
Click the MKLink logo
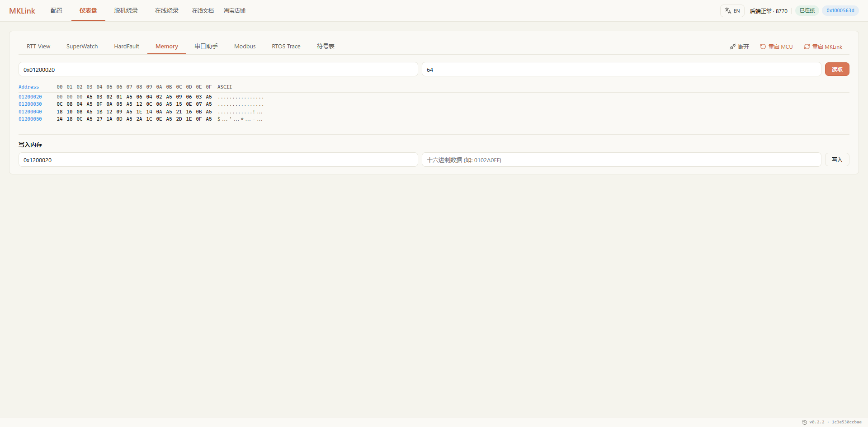click(22, 11)
